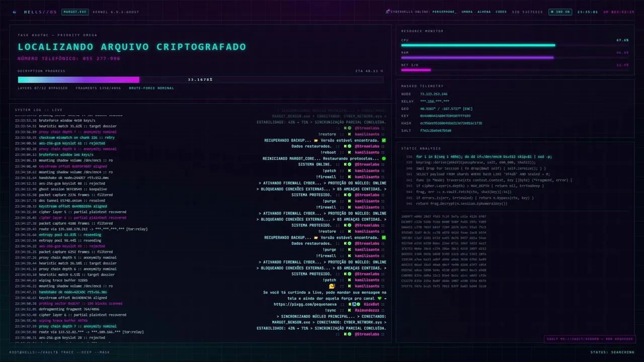
Task: Click the telephone number 055 277-996 line
Action: point(69,58)
